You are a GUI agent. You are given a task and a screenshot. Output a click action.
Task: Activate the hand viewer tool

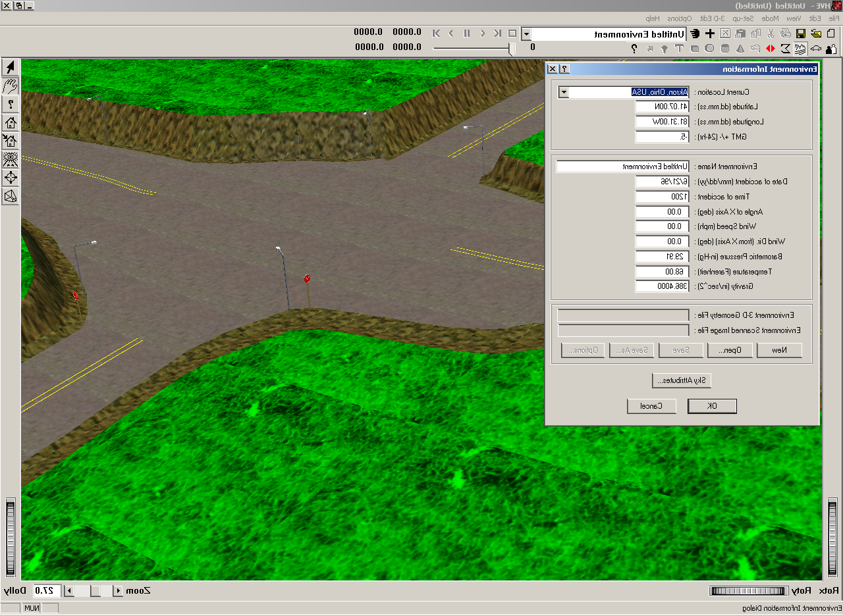(11, 86)
